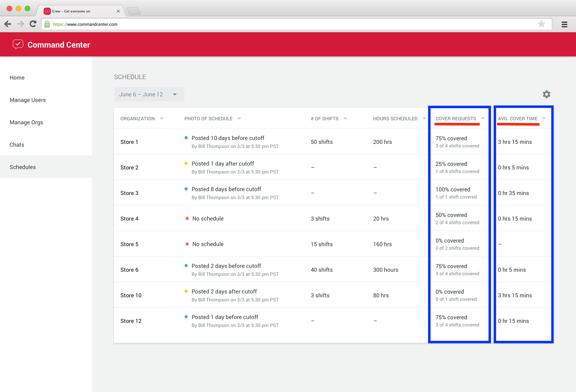Click '80 hrs' cell for Store 10
Viewport: 576px width, 392px height.
coord(381,295)
